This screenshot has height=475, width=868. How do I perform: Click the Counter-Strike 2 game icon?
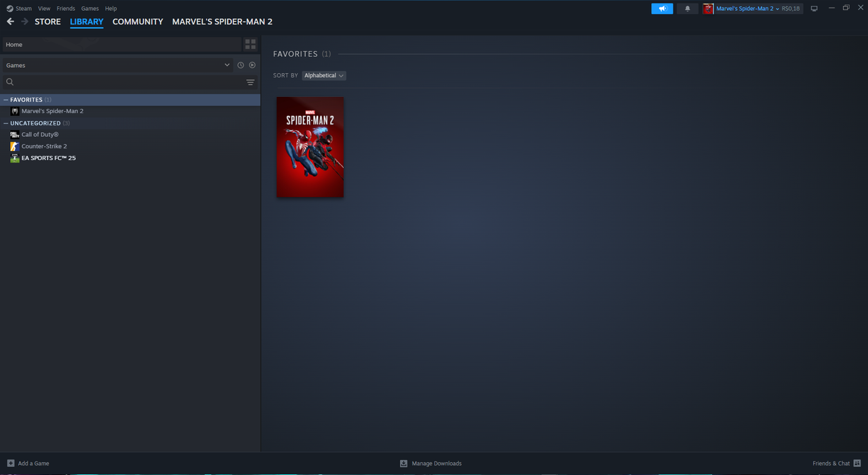(15, 146)
